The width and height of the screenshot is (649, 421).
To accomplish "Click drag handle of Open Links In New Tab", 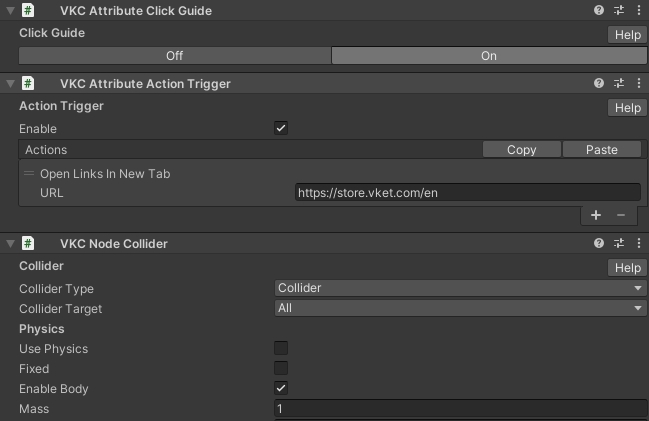I will (29, 174).
